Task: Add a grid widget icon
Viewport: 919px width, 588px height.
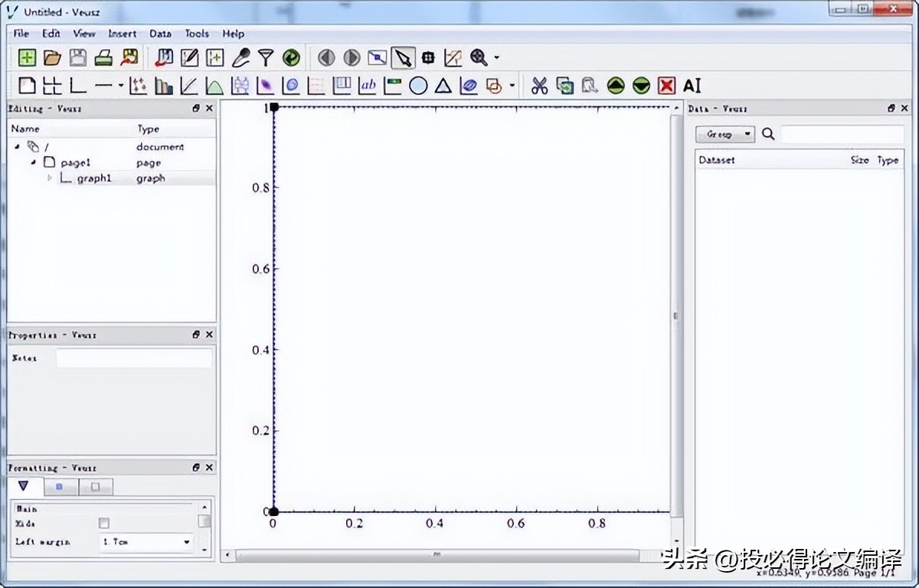Action: 52,86
